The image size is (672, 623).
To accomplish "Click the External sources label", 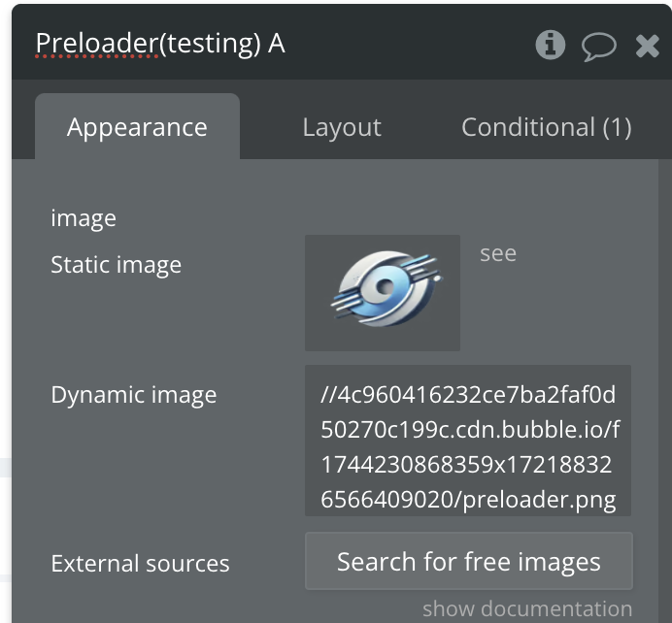I will coord(140,563).
